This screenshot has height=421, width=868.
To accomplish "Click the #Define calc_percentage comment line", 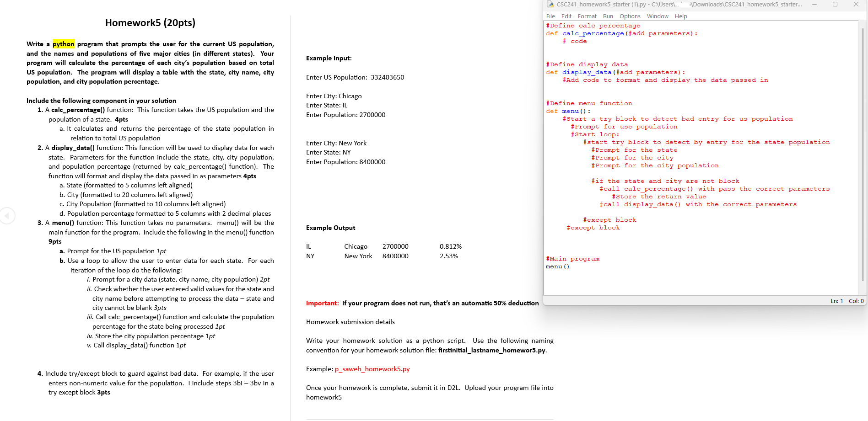I will pos(593,25).
